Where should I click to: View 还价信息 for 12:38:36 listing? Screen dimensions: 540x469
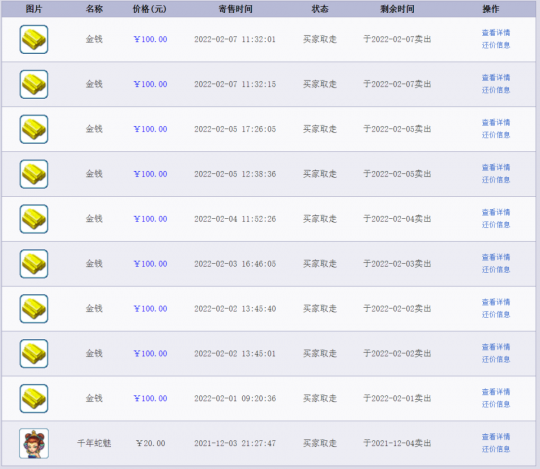pyautogui.click(x=496, y=180)
